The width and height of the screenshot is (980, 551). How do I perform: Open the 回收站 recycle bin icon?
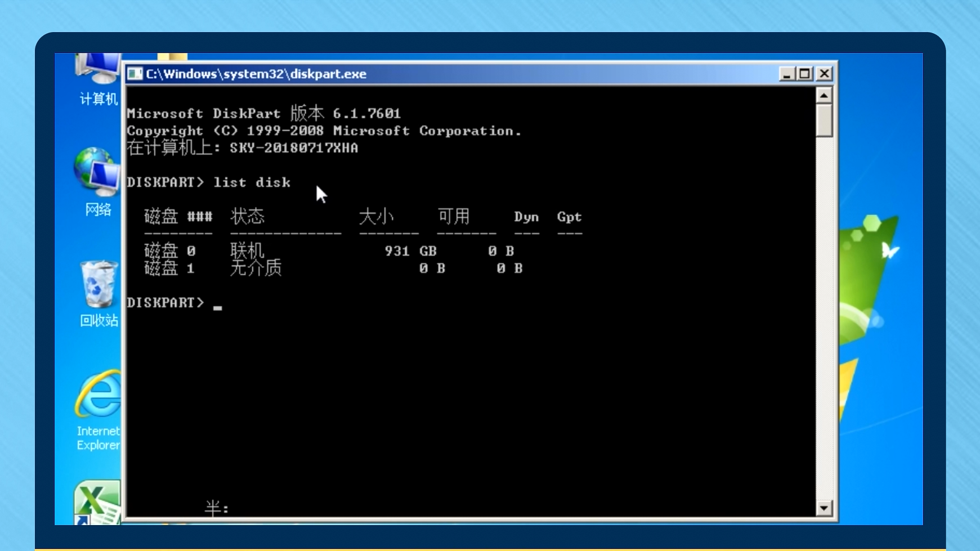pos(99,293)
